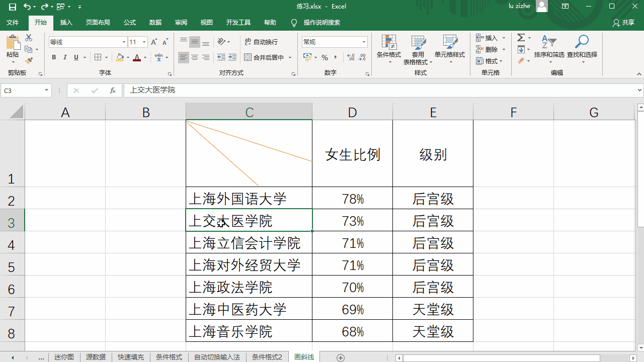
Task: Switch to the 页面布局 ribbon tab
Action: [98, 23]
